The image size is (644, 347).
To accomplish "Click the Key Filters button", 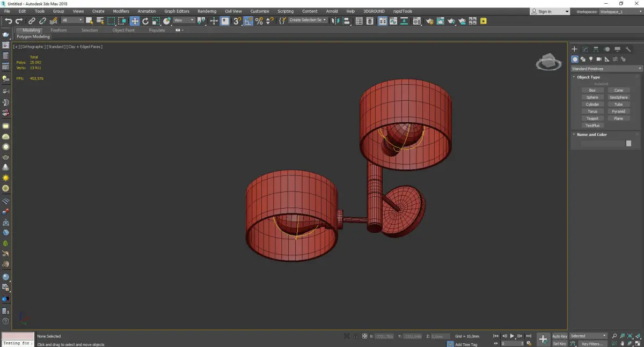I will click(x=592, y=344).
